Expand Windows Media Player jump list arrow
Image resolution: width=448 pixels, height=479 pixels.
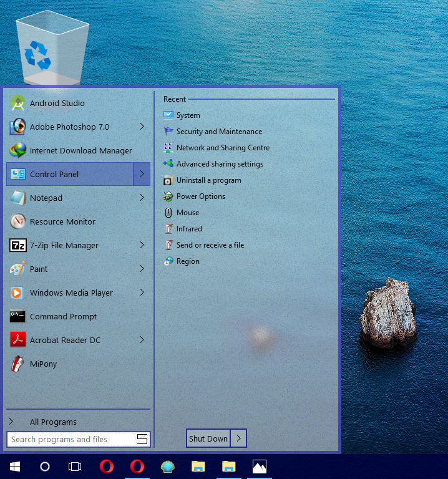pyautogui.click(x=142, y=293)
